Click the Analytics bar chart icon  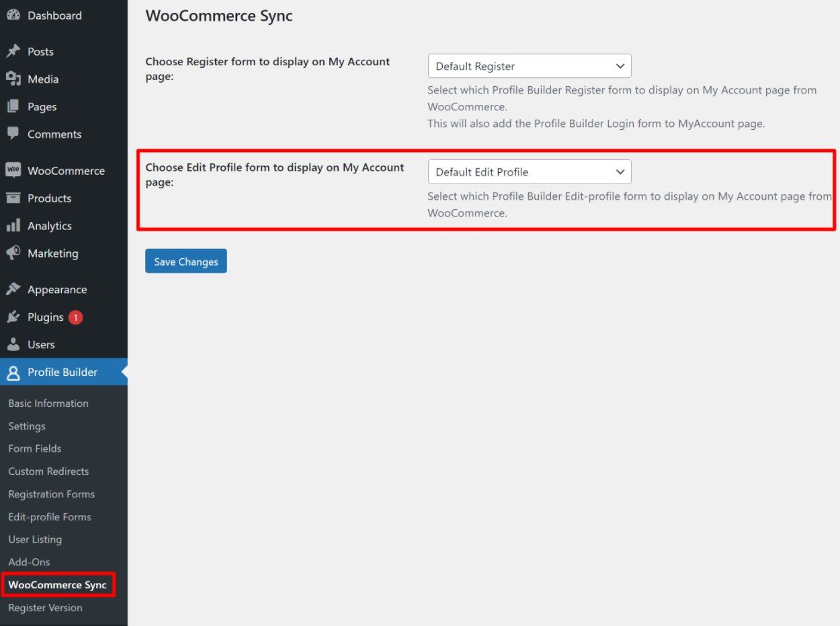pos(13,225)
